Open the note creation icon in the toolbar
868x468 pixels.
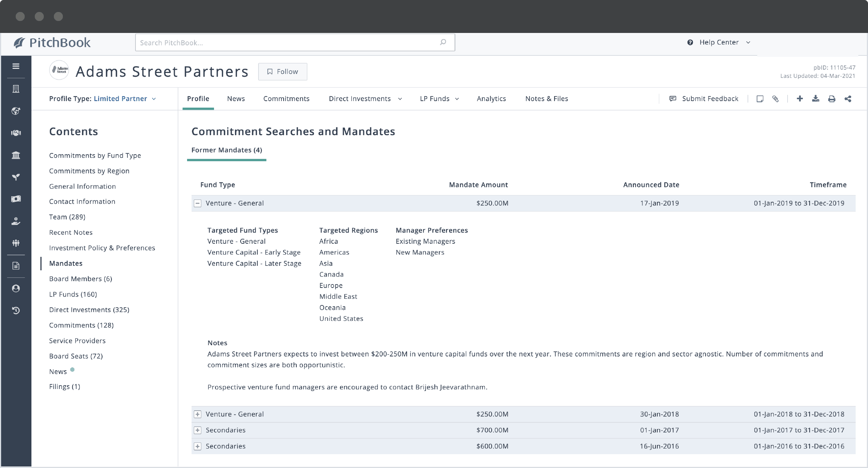pos(760,98)
